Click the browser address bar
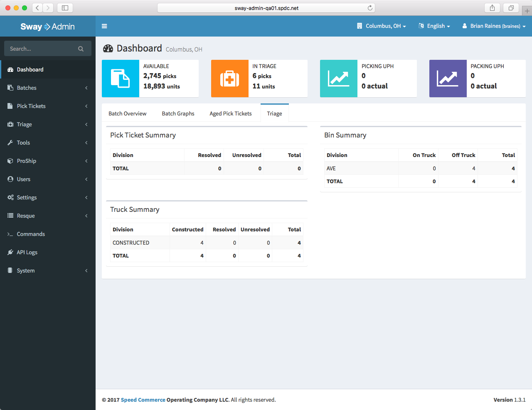 [x=266, y=8]
